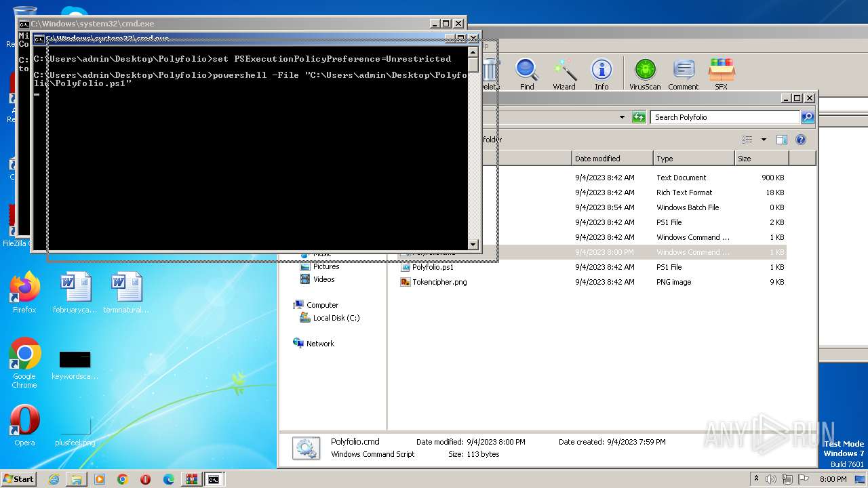Switch to cmd.exe taskbar button
The width and height of the screenshot is (868, 488).
(x=214, y=479)
